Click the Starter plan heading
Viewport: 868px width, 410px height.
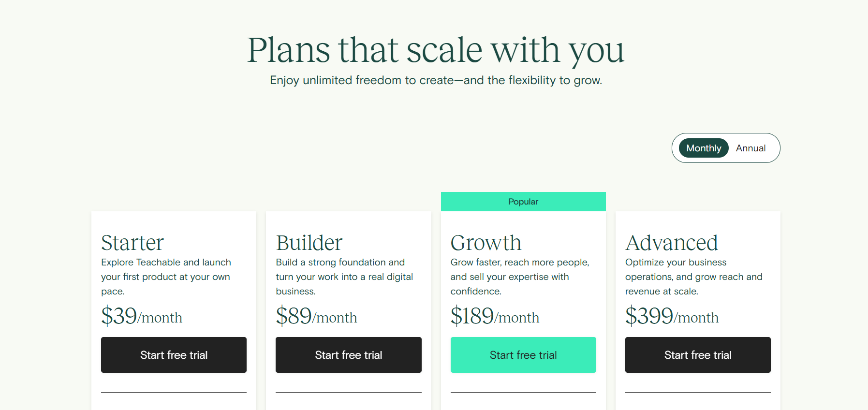(x=132, y=243)
